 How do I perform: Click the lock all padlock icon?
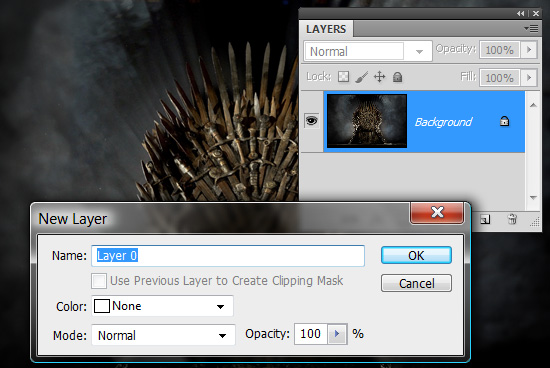click(x=397, y=77)
